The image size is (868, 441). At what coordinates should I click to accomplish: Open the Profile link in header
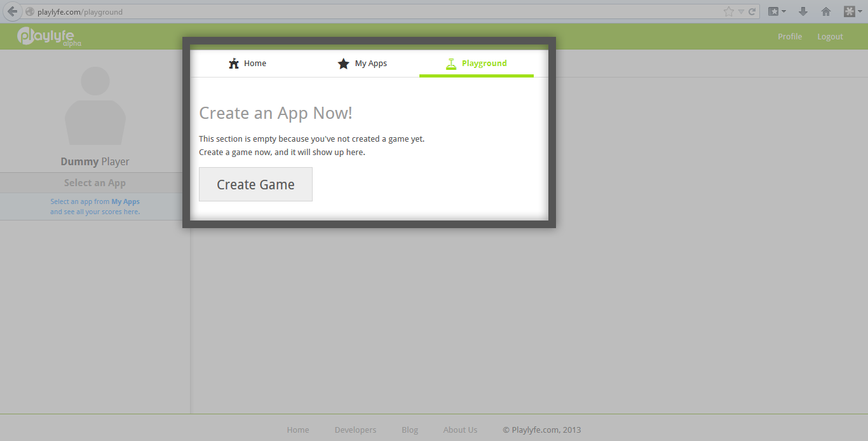(790, 36)
